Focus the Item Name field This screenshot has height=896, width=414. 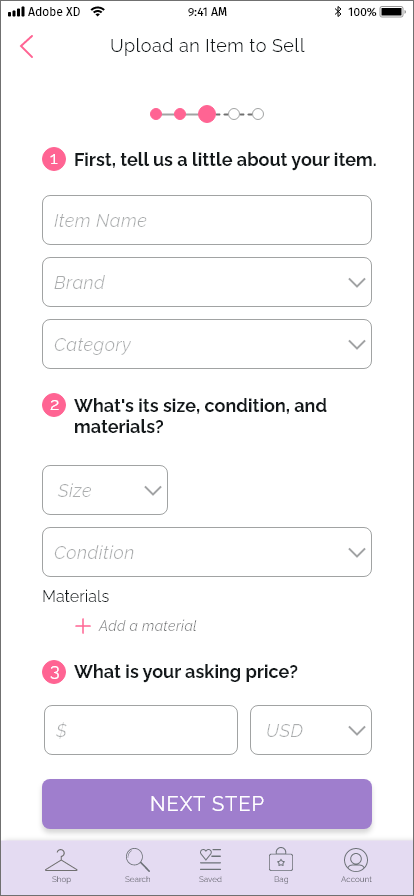click(207, 220)
